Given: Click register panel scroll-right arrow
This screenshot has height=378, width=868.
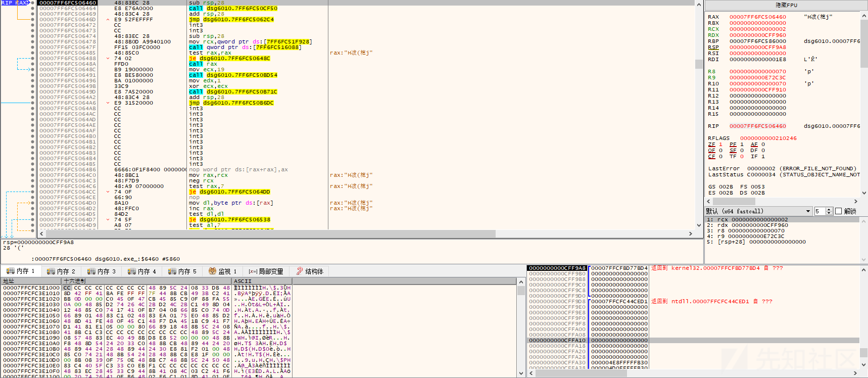Looking at the screenshot, I should pos(856,201).
